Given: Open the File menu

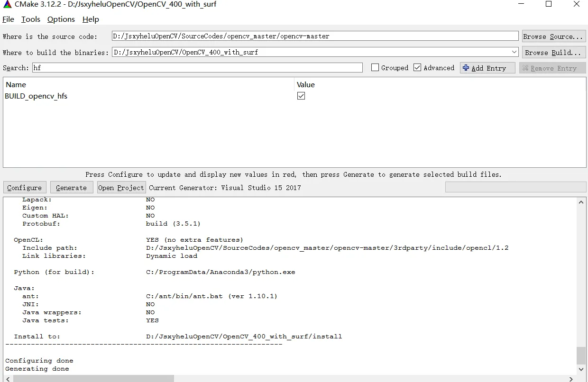Looking at the screenshot, I should (9, 19).
